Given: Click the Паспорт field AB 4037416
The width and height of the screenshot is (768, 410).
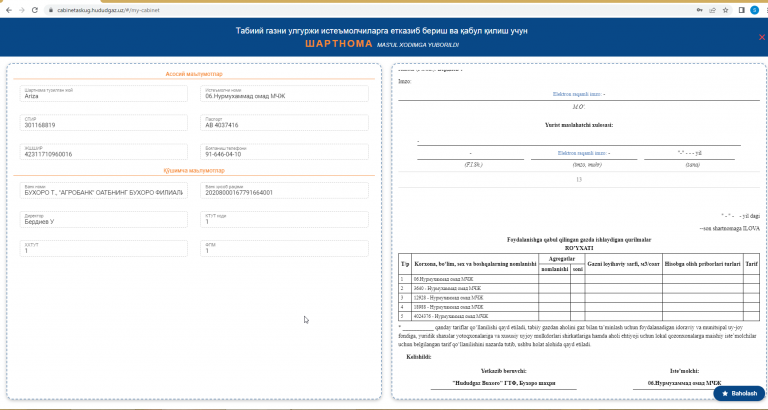Looking at the screenshot, I should coord(284,122).
